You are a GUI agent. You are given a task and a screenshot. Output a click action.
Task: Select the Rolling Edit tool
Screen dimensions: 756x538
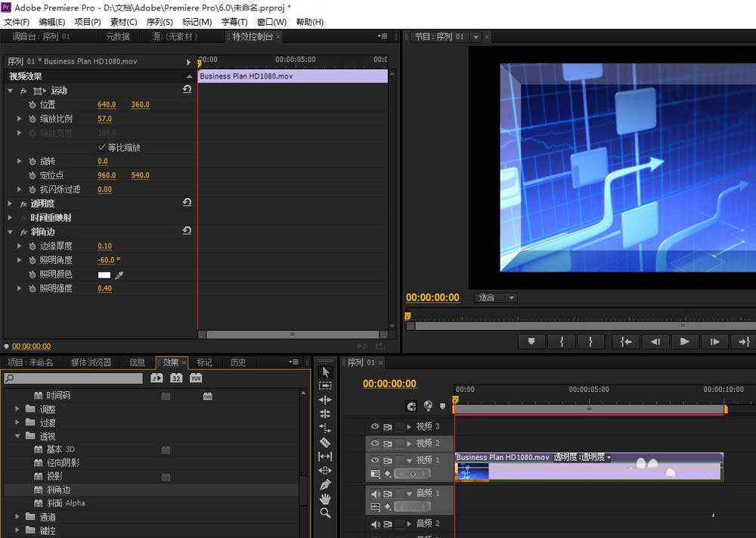325,413
